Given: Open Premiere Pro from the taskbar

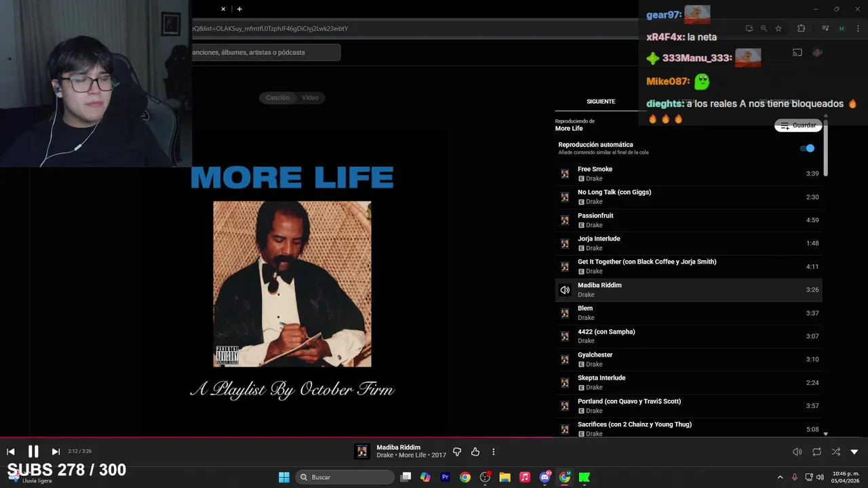Looking at the screenshot, I should pyautogui.click(x=445, y=477).
